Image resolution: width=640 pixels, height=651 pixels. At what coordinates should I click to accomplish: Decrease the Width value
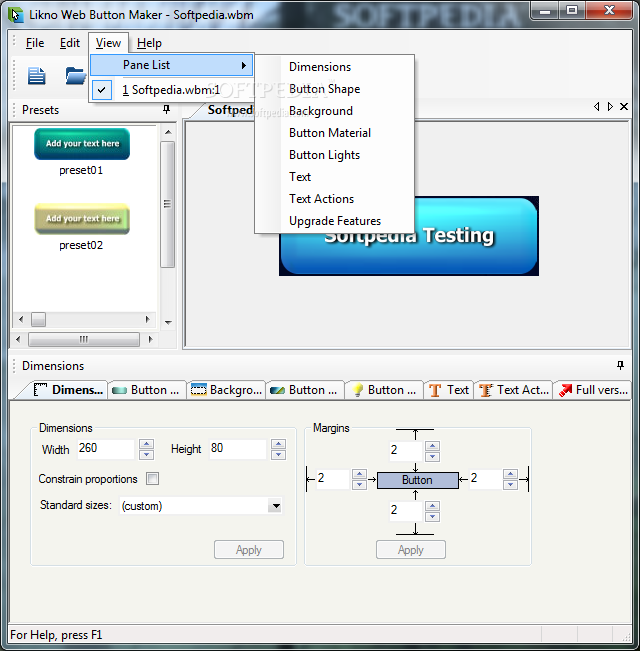[147, 455]
